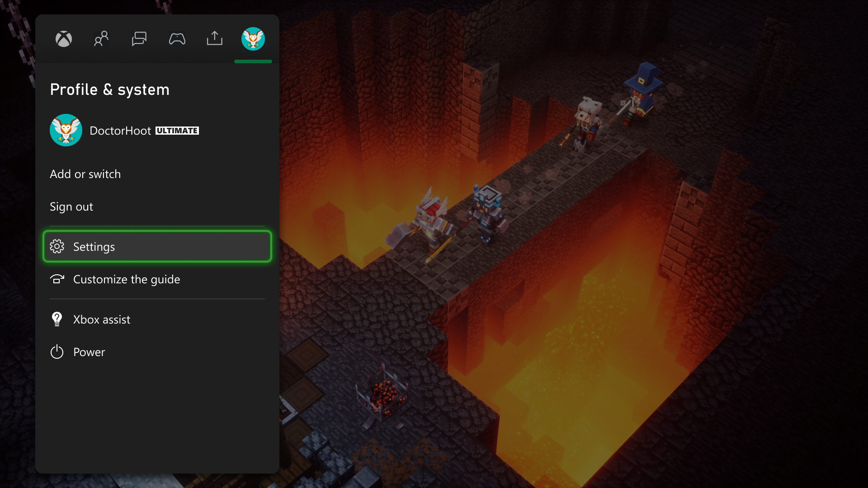Open the controller/gaming icon panel
868x488 pixels.
coord(177,39)
